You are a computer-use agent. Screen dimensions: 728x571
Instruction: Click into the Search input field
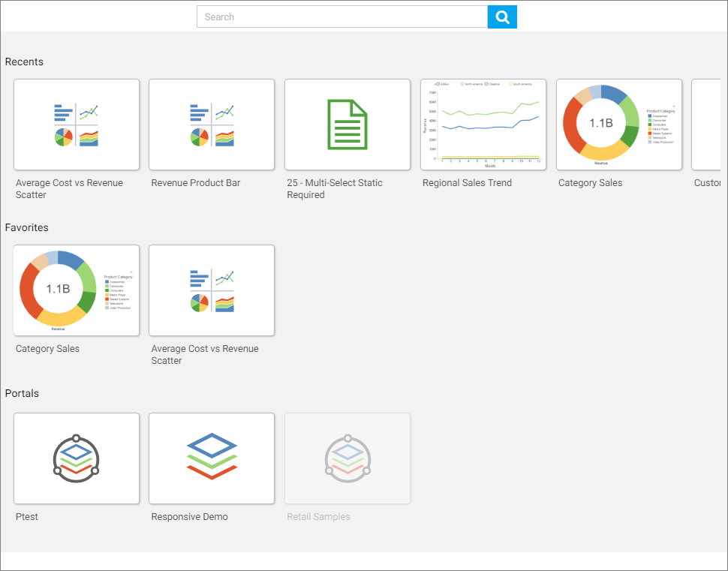click(x=342, y=17)
